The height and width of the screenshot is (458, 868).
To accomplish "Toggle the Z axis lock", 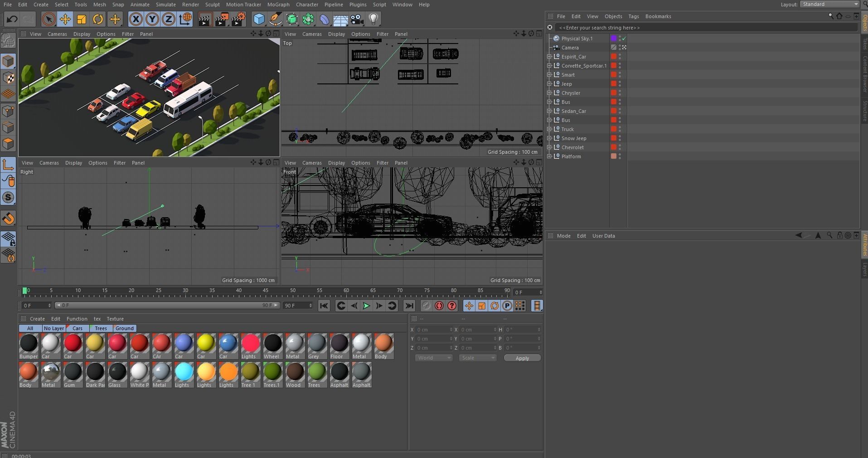I will click(169, 19).
